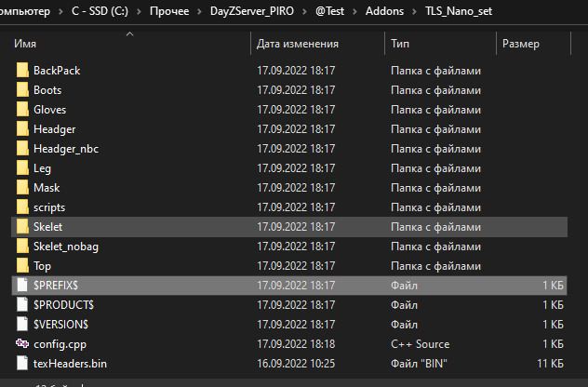Click the C++ Source type cell
Screen dimensions: 588x387
click(420, 344)
